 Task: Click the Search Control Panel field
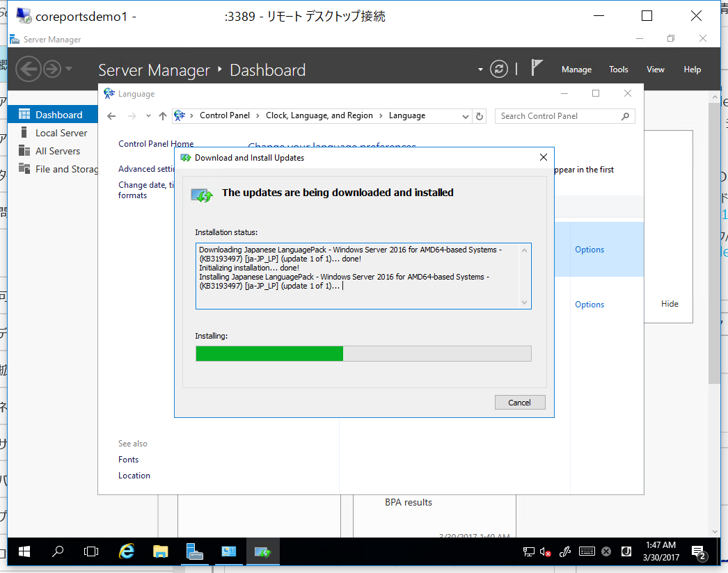point(564,116)
